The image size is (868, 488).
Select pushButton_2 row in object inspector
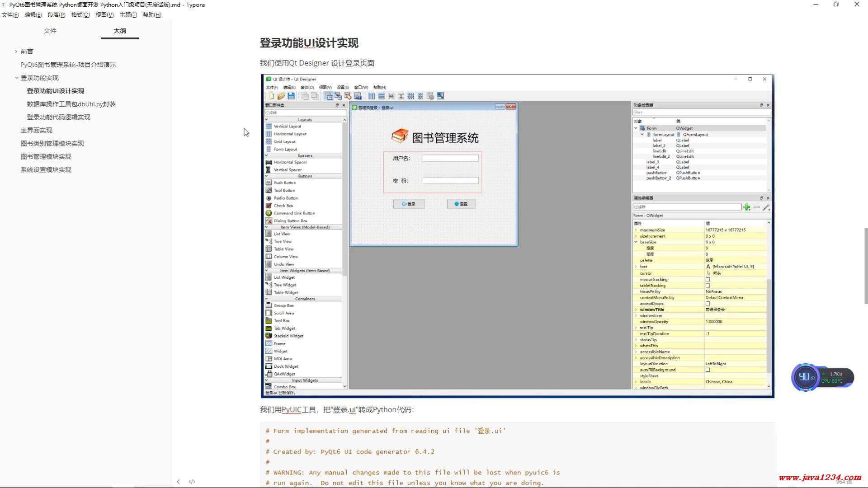coord(700,178)
